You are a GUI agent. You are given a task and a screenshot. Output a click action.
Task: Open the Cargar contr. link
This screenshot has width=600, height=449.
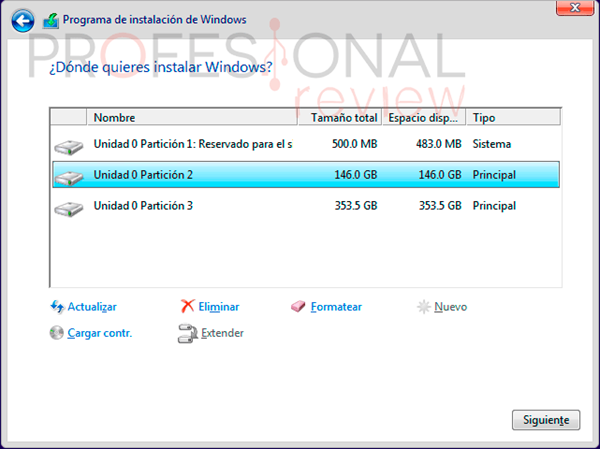click(x=99, y=333)
